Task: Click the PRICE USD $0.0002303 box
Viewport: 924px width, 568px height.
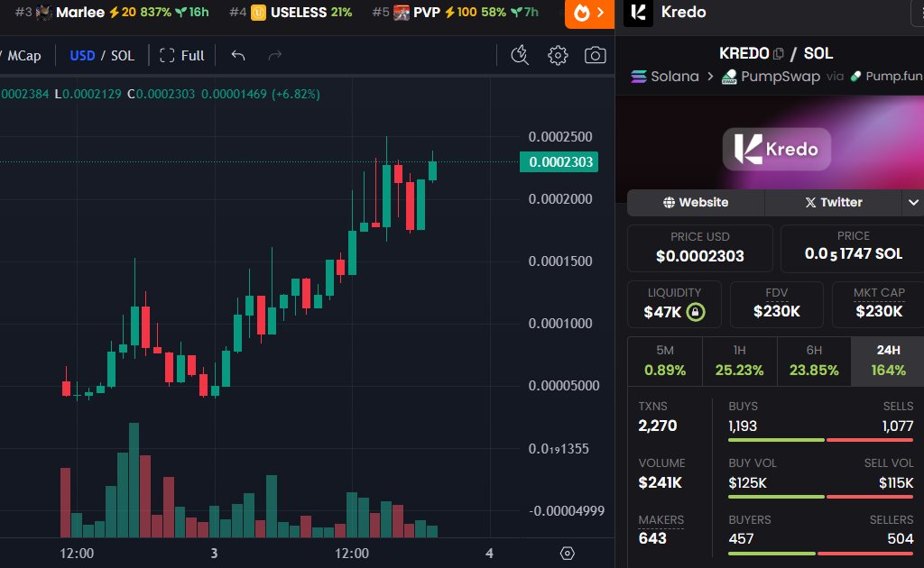Action: 700,249
